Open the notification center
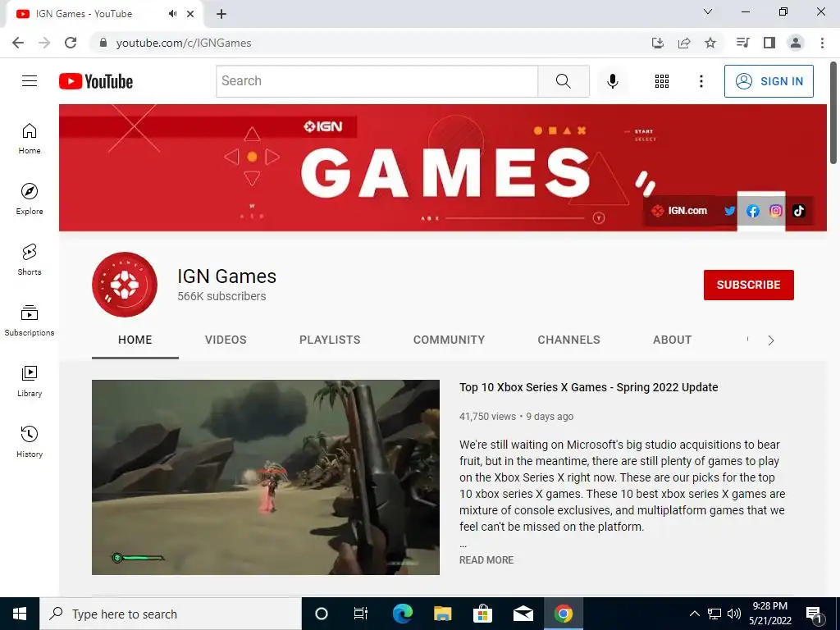The height and width of the screenshot is (630, 840). pos(814,614)
